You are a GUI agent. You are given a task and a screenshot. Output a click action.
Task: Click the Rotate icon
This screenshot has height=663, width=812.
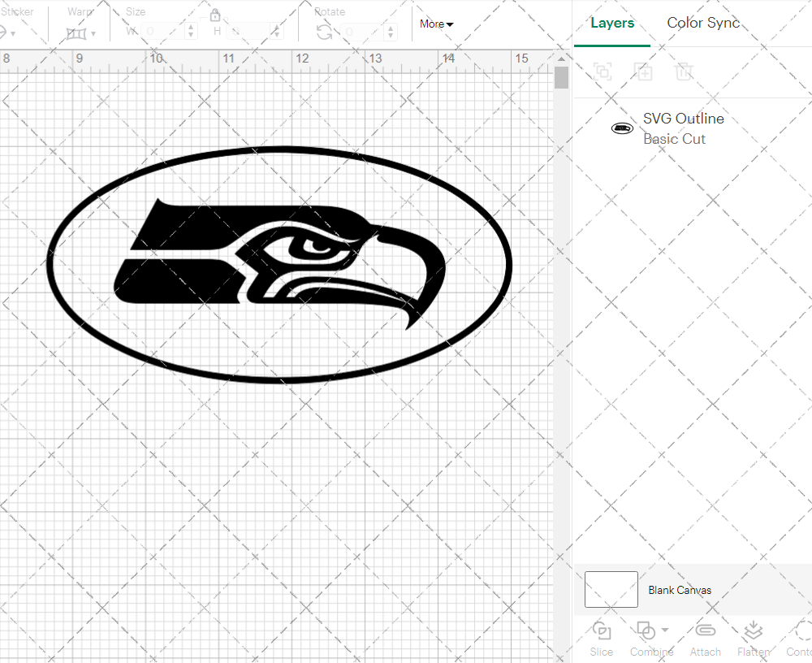[x=324, y=32]
